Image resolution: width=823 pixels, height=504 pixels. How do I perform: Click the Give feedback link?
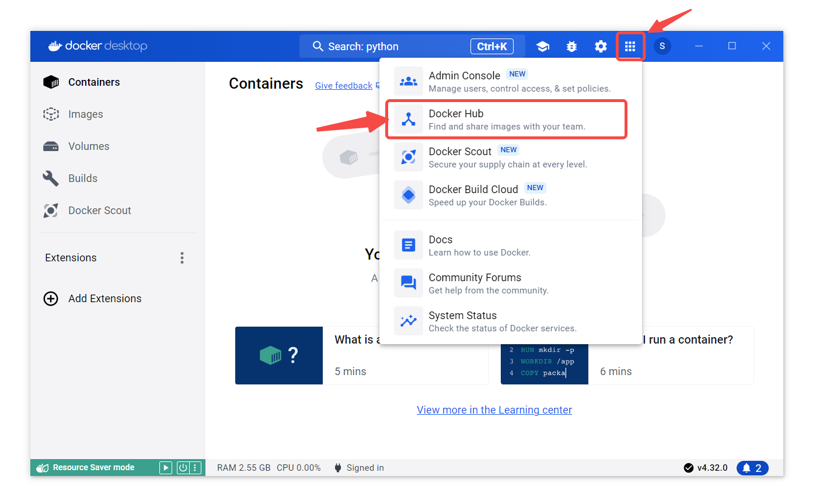point(344,86)
